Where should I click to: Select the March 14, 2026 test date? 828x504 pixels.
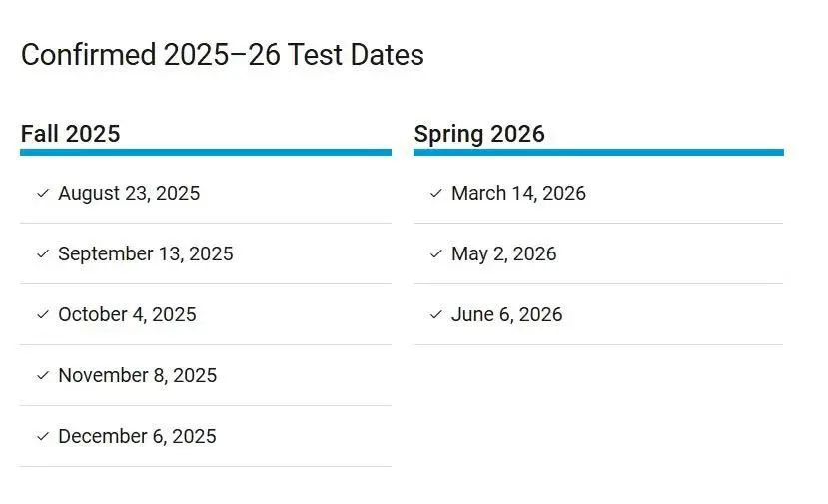(x=518, y=193)
